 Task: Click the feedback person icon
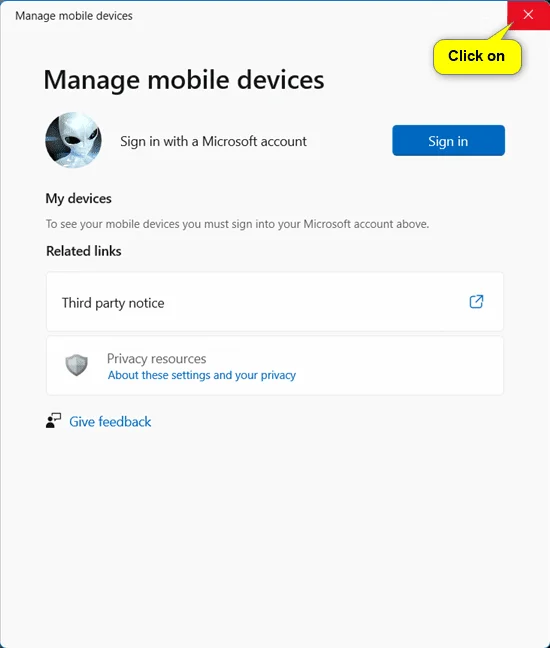click(53, 421)
